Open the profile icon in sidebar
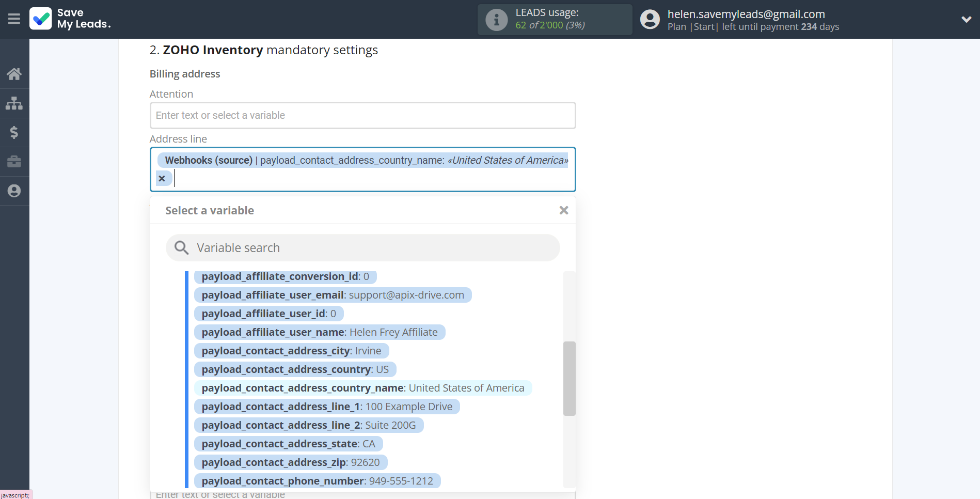The height and width of the screenshot is (499, 980). [14, 191]
